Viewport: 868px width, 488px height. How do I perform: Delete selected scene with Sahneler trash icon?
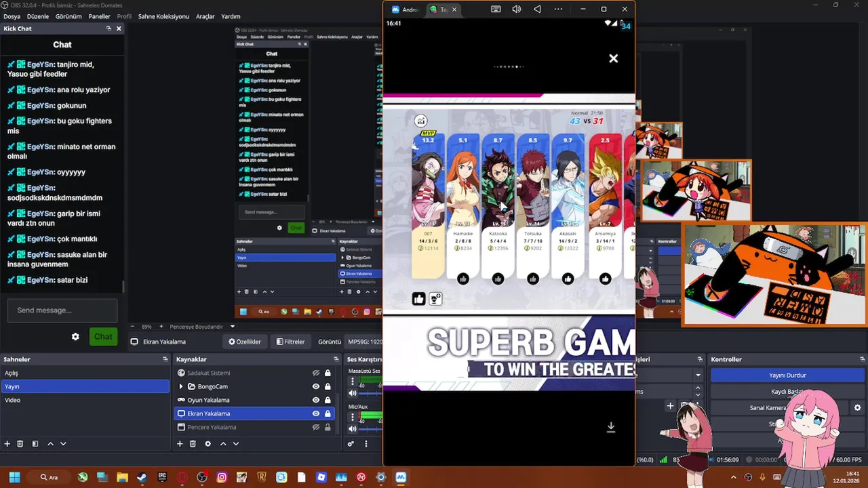(20, 444)
